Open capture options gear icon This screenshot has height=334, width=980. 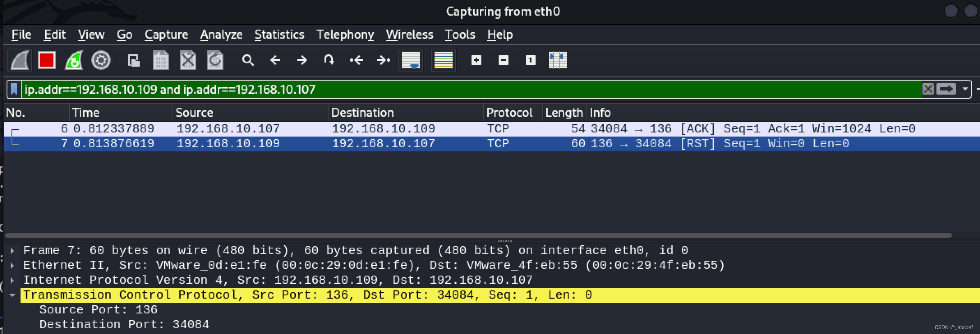101,60
